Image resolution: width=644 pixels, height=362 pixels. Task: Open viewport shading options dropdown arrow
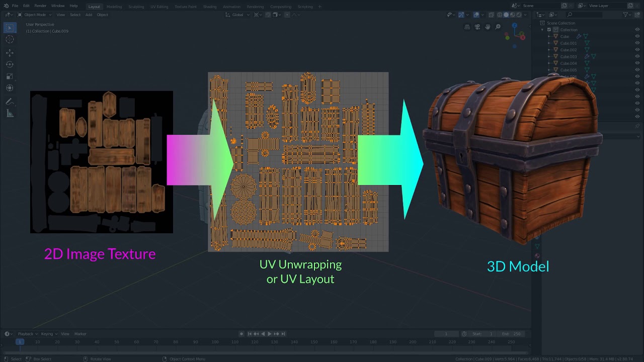[525, 15]
